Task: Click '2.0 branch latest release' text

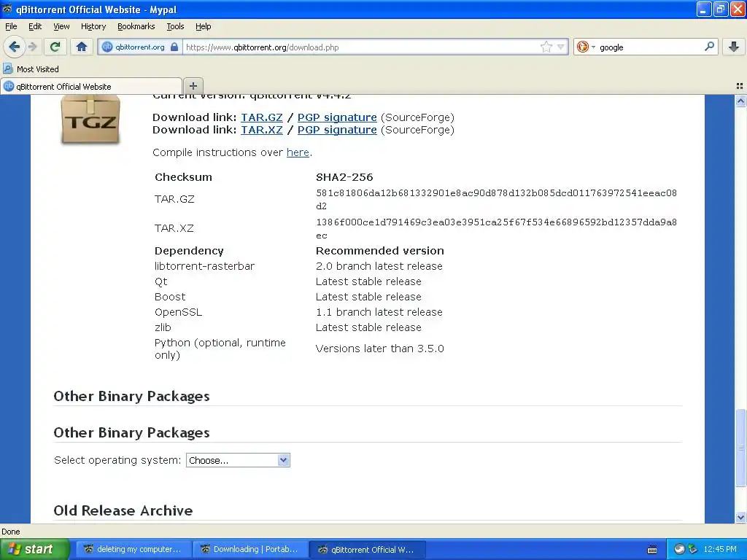Action: [379, 266]
